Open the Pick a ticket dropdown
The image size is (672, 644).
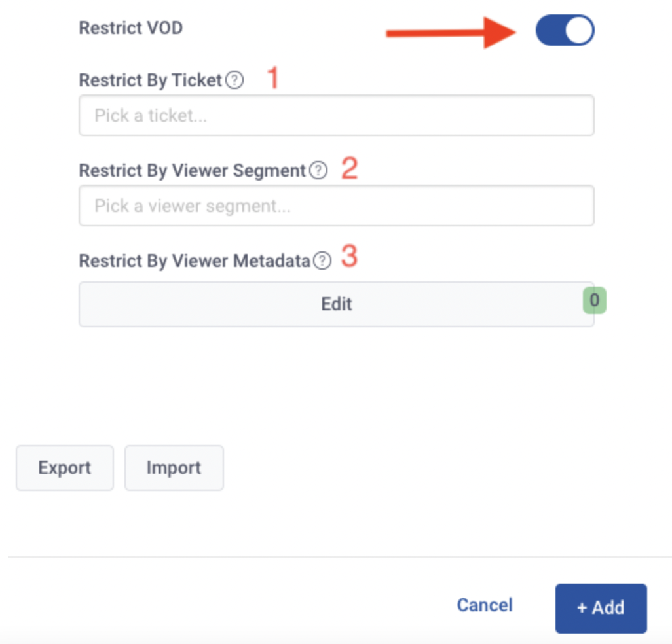pos(337,116)
